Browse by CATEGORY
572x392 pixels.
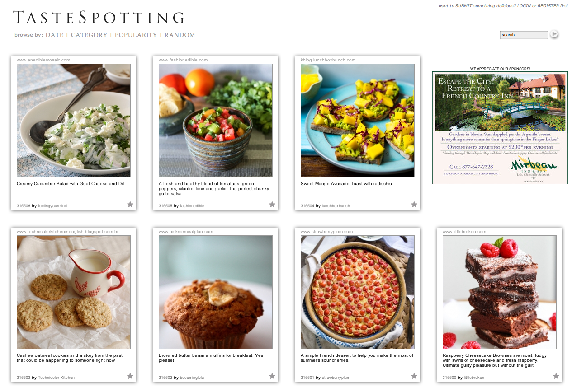click(x=89, y=35)
